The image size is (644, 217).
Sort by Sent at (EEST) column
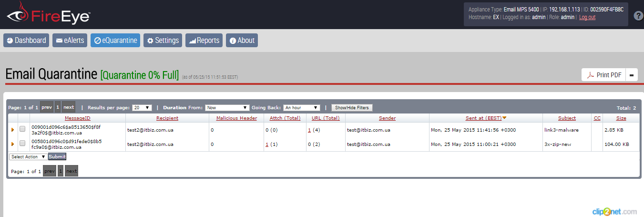point(483,118)
